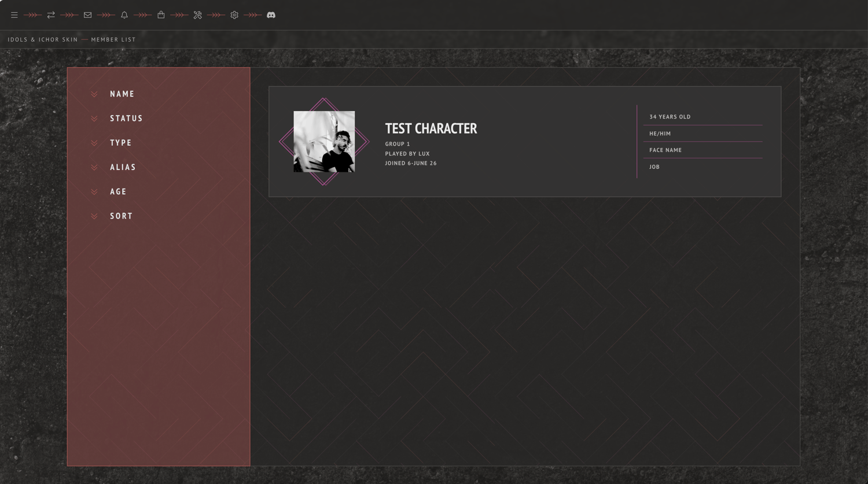The height and width of the screenshot is (484, 868).
Task: Open the messages envelope icon
Action: [87, 15]
